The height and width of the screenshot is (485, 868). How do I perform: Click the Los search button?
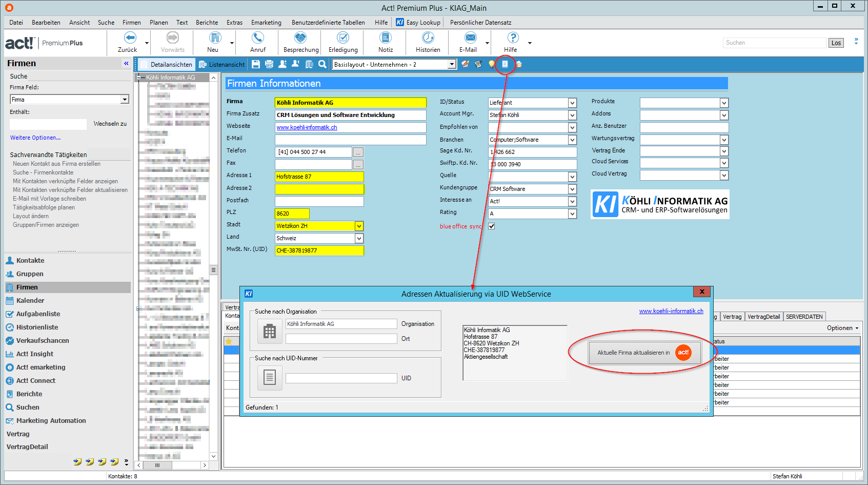coord(836,43)
